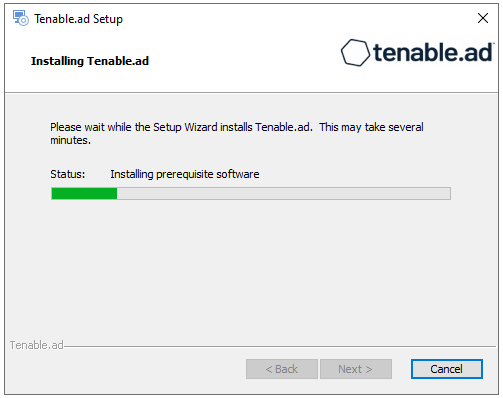This screenshot has width=503, height=398.
Task: Click the 'Tenable.ad Setup' title text
Action: click(78, 19)
